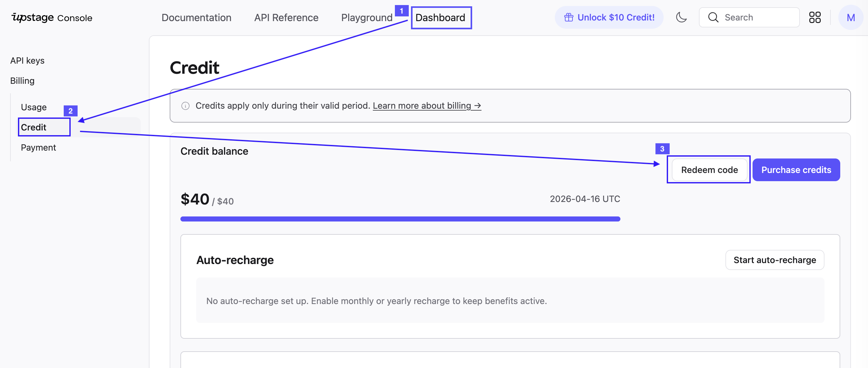Toggle dark mode with moon icon

click(x=681, y=17)
